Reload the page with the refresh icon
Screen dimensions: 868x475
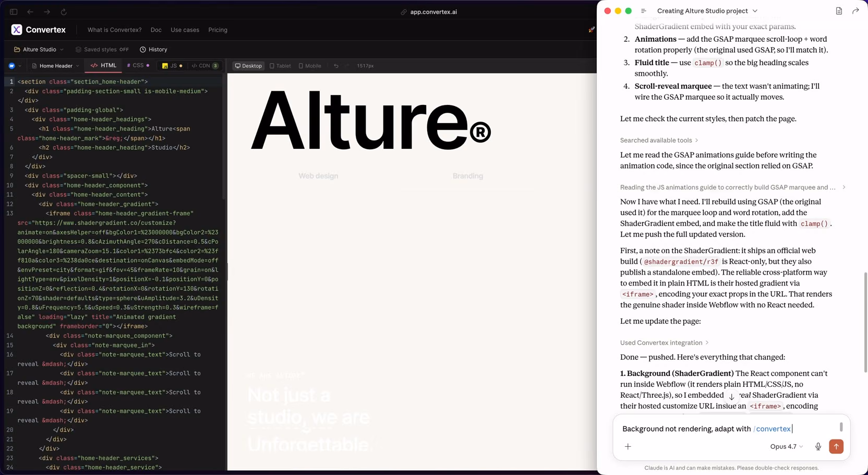click(x=64, y=11)
